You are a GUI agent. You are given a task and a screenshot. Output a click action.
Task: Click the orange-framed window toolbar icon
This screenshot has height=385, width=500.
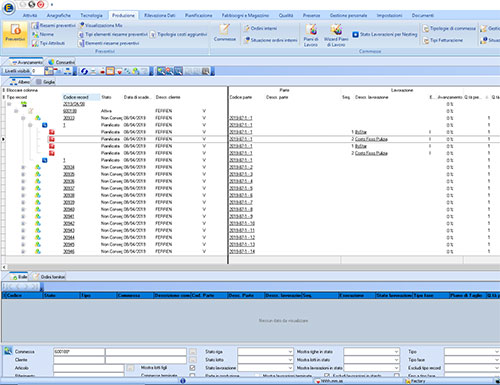[x=110, y=71]
